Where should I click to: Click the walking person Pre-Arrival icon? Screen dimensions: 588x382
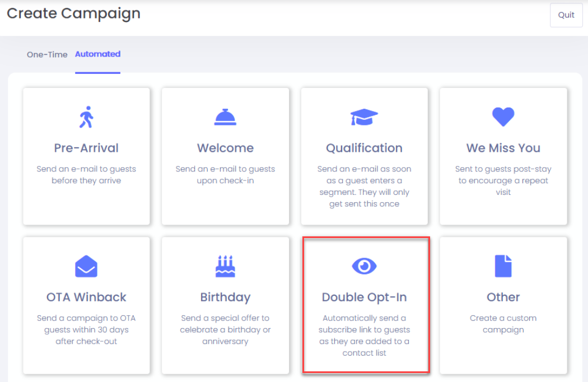click(x=86, y=117)
